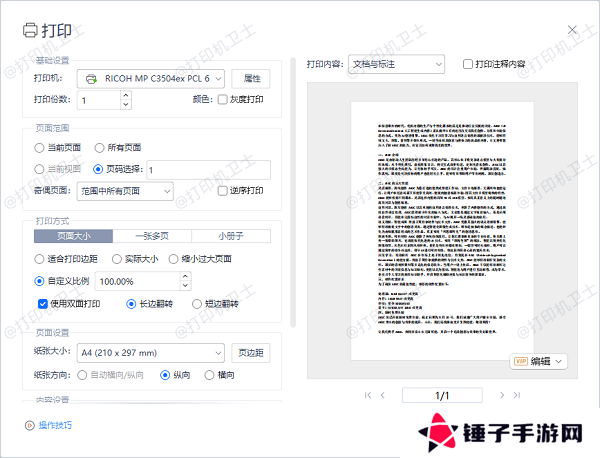Select 长边翻转 long edge flip

pyautogui.click(x=131, y=304)
